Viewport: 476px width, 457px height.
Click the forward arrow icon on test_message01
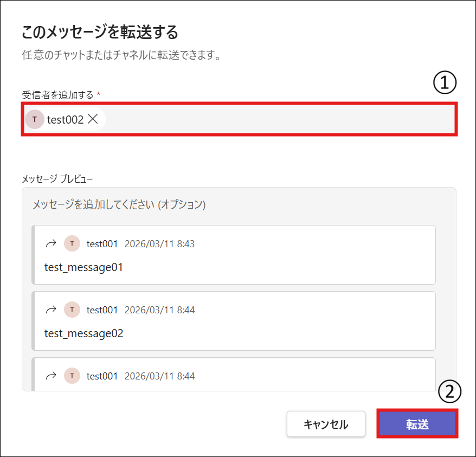(51, 244)
